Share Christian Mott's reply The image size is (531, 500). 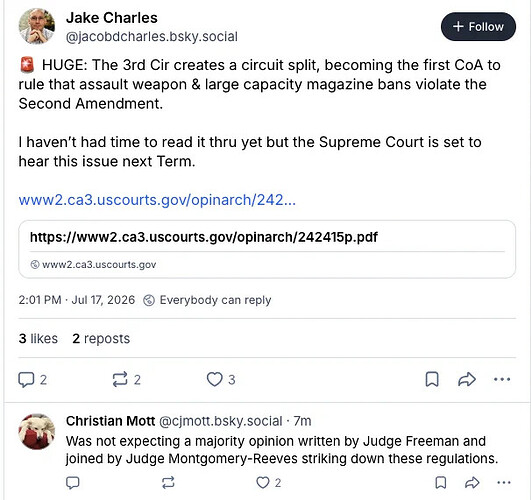[472, 483]
